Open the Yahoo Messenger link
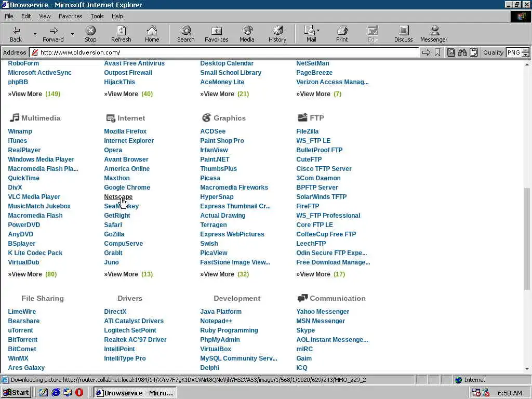 (x=323, y=312)
